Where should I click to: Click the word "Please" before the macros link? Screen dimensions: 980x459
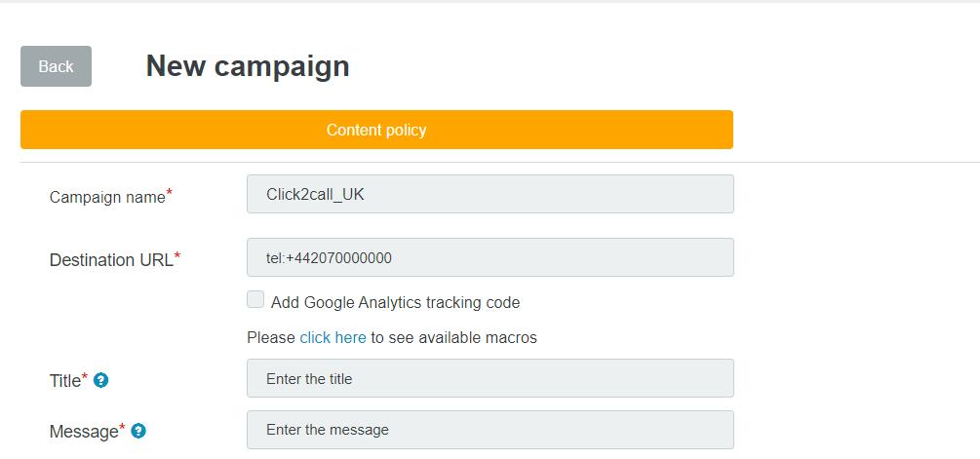coord(271,338)
